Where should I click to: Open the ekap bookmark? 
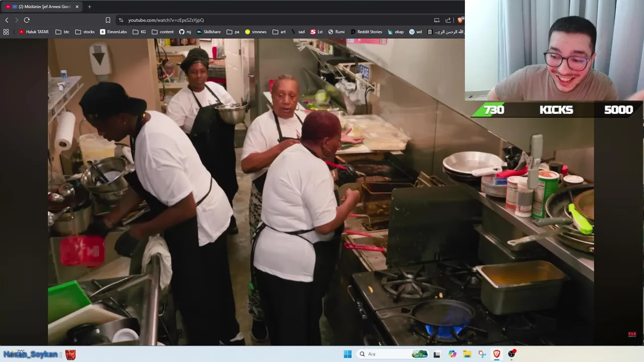tap(395, 32)
